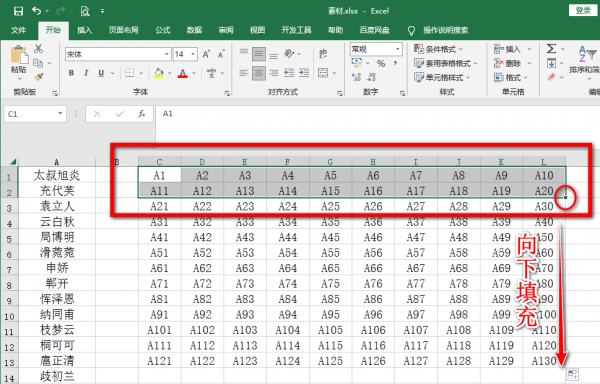Toggle underline formatting
The width and height of the screenshot is (600, 384).
coord(101,73)
